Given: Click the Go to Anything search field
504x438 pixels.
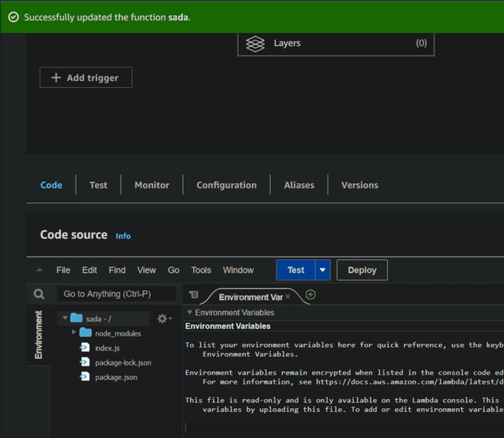Looking at the screenshot, I should click(x=116, y=294).
